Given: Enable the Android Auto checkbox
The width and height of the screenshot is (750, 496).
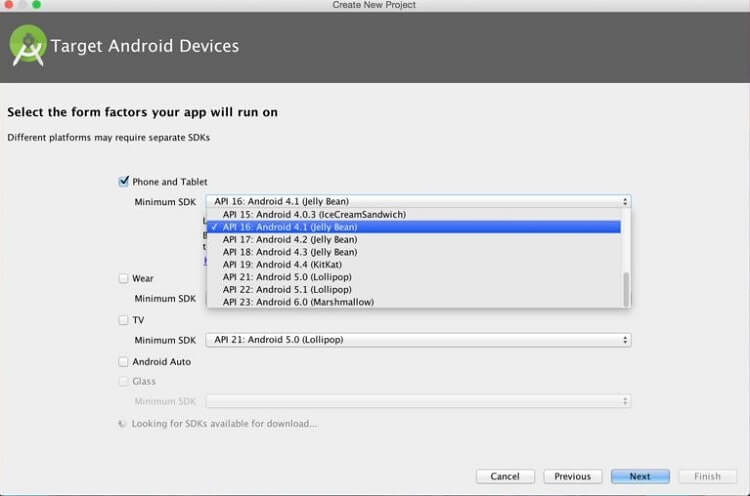Looking at the screenshot, I should coord(123,362).
